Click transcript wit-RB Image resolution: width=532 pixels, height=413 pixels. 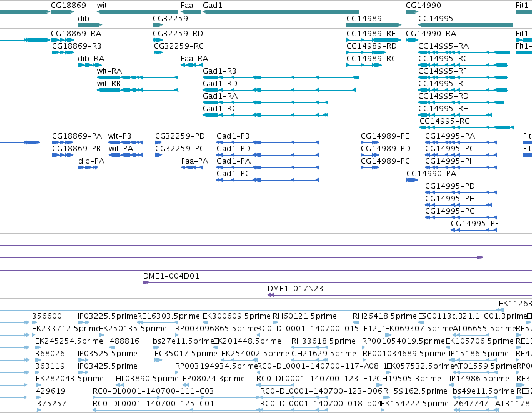coord(138,90)
